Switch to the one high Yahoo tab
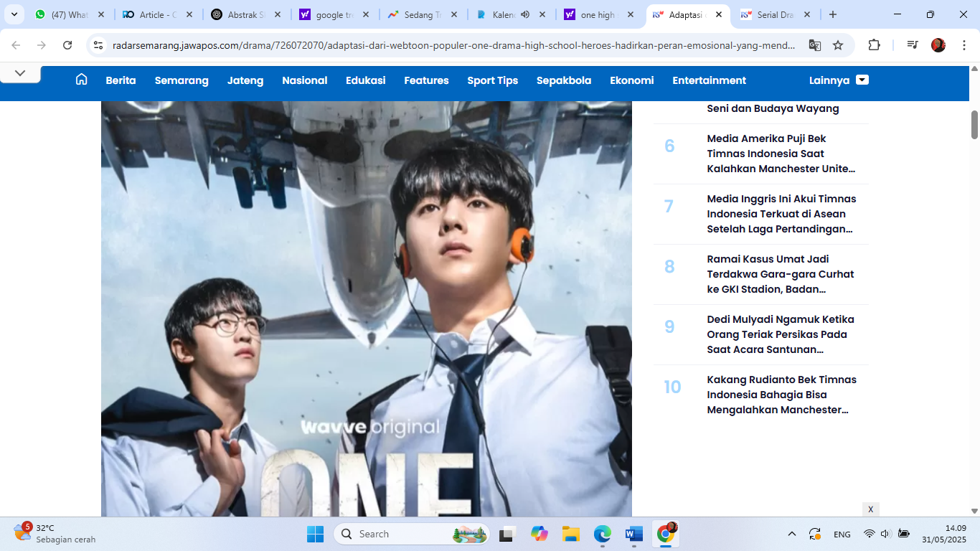 coord(599,14)
